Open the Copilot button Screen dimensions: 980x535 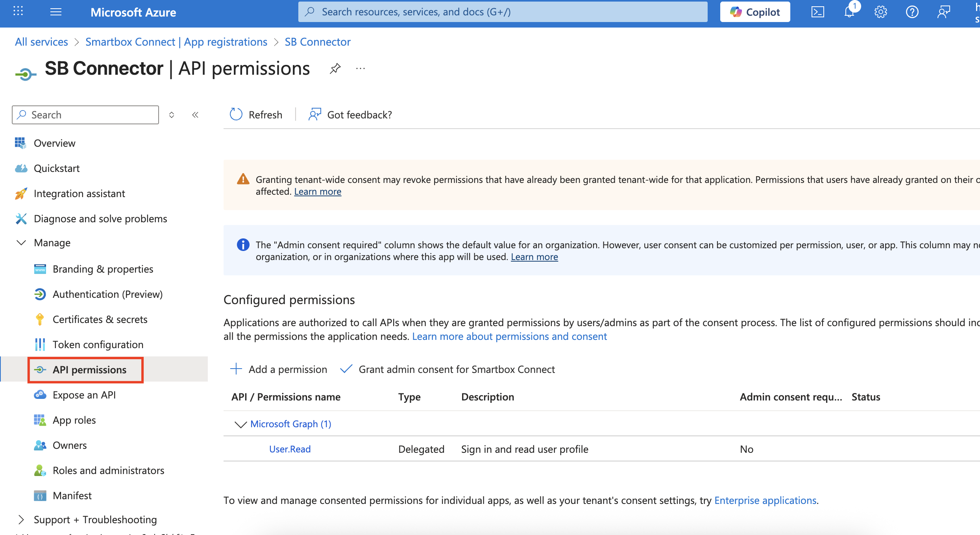pos(755,12)
